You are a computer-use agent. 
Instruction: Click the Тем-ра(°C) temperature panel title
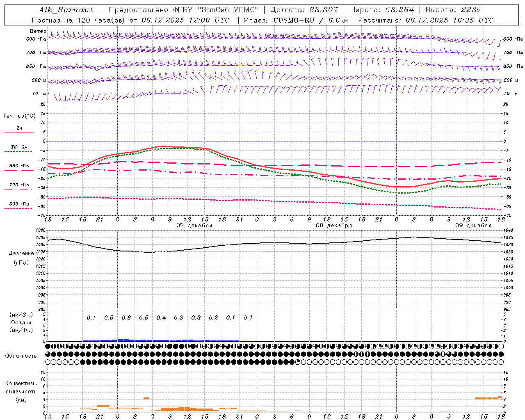click(x=19, y=116)
